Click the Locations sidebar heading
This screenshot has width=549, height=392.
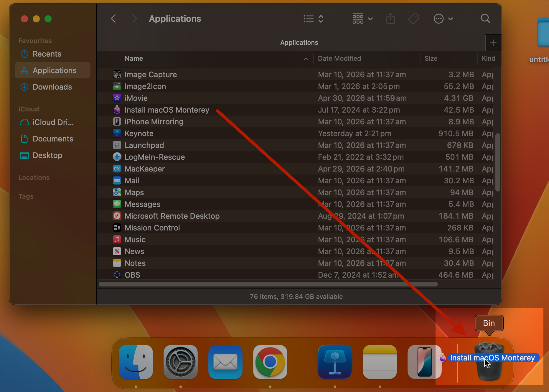(x=34, y=177)
